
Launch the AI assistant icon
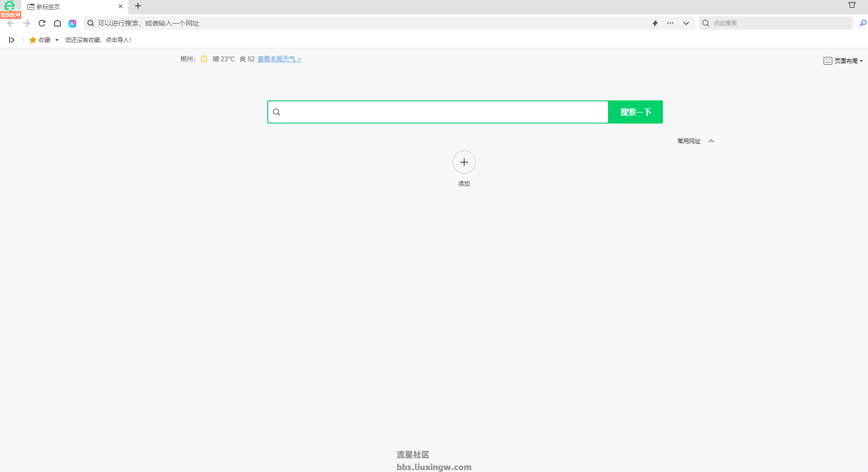click(72, 23)
